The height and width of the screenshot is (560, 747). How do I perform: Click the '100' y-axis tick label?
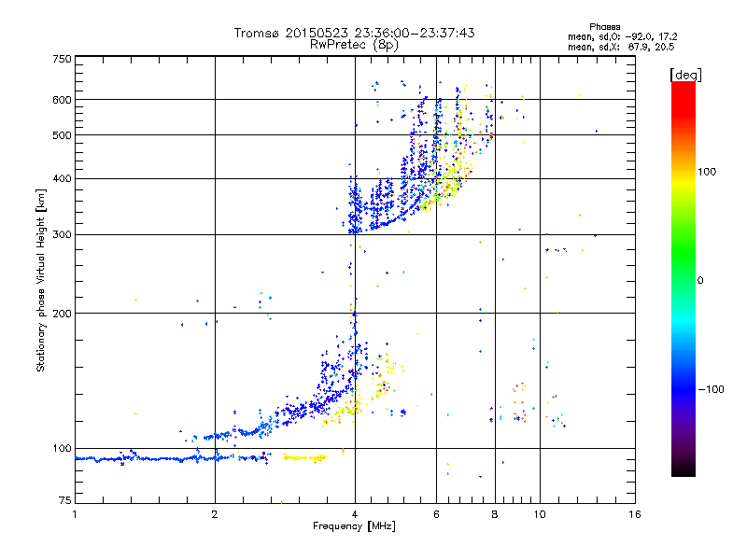click(x=62, y=449)
